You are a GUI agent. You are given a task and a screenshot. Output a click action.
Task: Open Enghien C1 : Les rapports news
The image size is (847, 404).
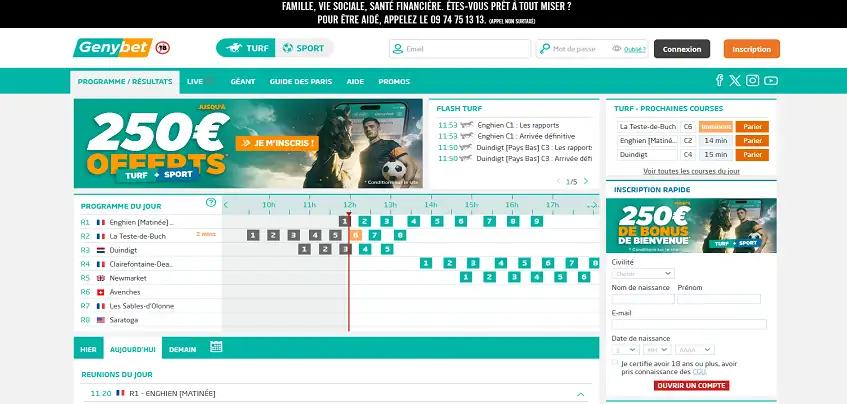pos(518,125)
